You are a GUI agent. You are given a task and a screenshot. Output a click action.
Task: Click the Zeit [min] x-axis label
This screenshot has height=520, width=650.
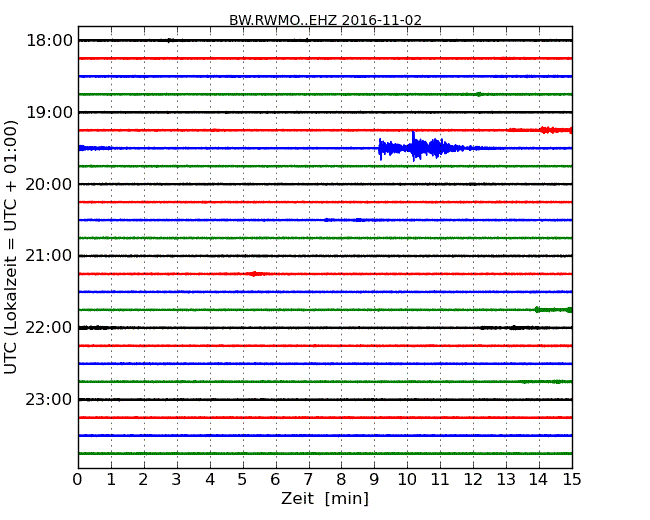click(325, 498)
